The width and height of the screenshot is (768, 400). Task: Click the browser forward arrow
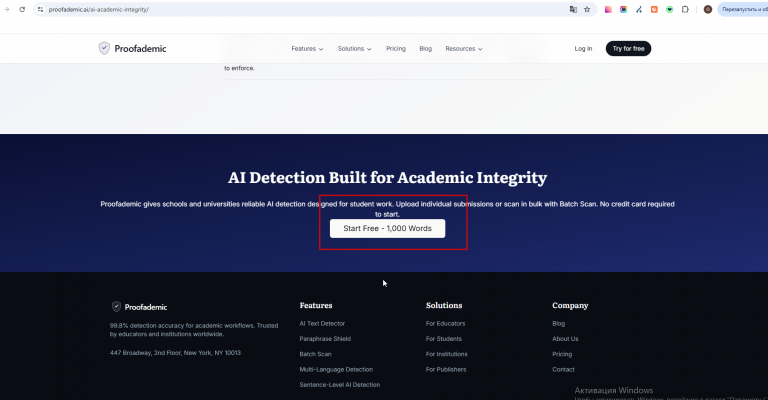click(6, 9)
